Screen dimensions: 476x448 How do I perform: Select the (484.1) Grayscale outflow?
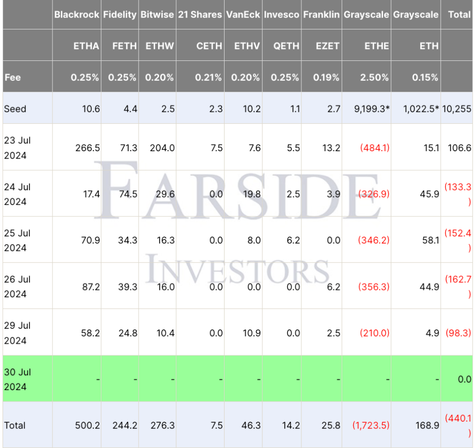tap(375, 148)
